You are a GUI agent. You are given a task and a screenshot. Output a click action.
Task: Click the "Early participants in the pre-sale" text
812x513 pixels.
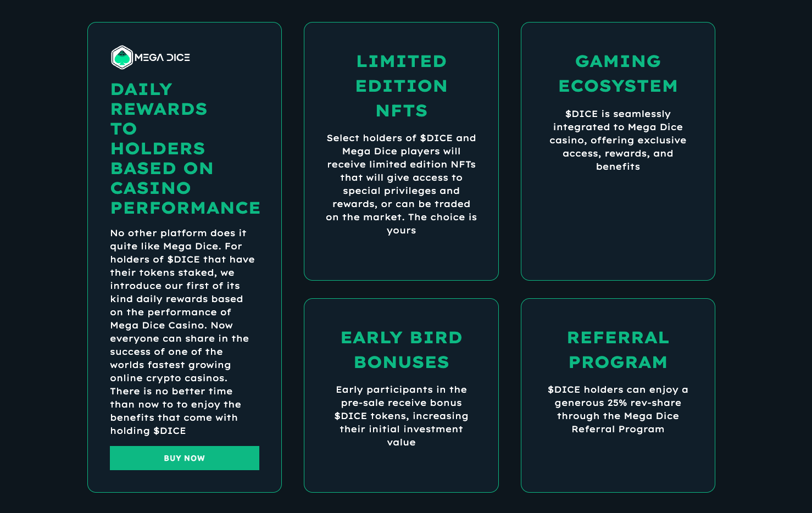pos(401,416)
